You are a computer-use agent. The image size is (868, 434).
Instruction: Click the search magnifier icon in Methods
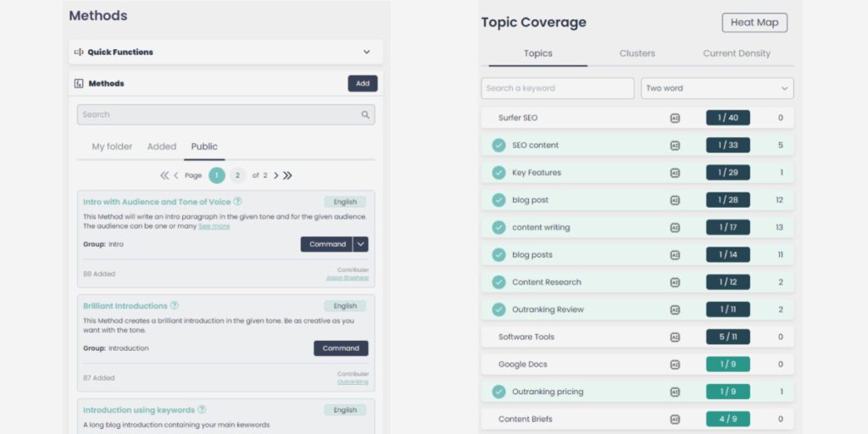click(365, 114)
